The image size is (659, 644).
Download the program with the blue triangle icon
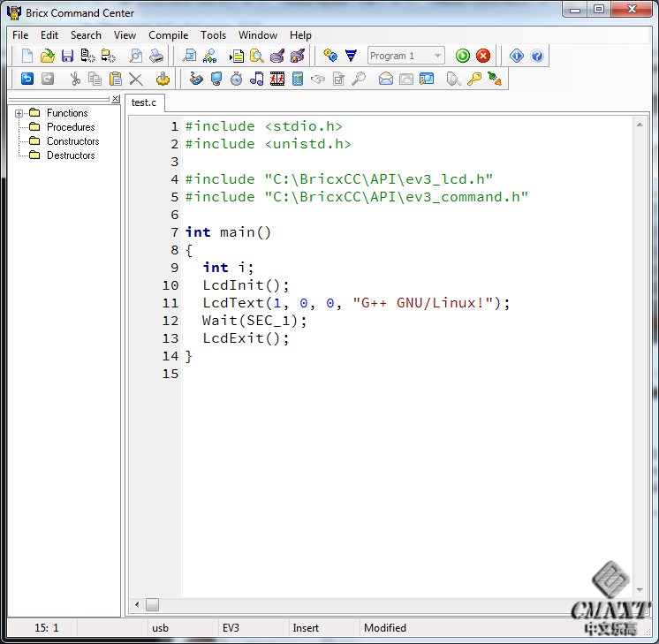coord(351,56)
